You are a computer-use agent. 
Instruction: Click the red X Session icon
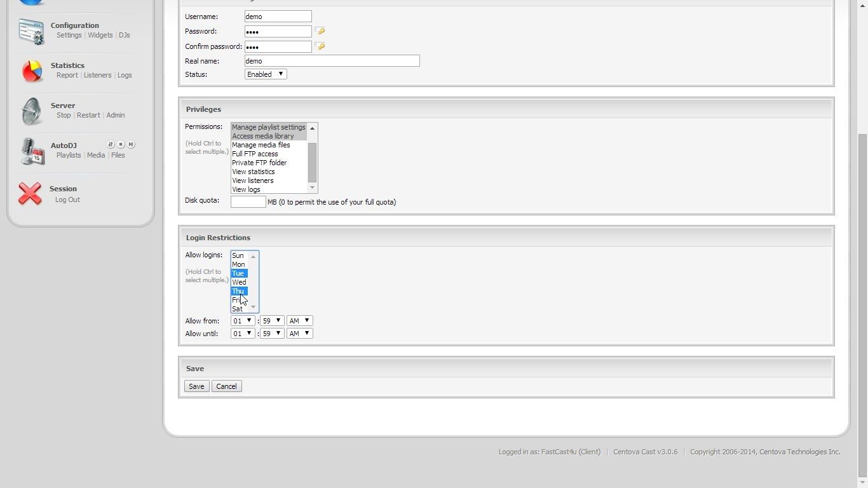30,194
